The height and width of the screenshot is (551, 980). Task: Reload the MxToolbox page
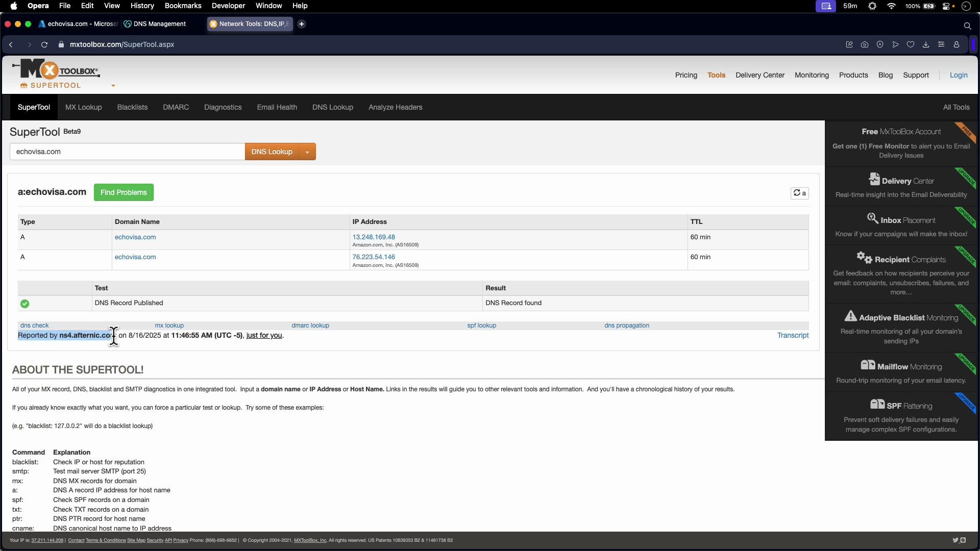click(44, 45)
